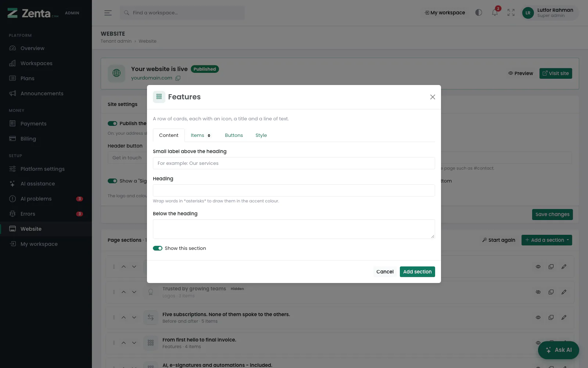The width and height of the screenshot is (588, 368).
Task: Toggle visibility of the first page section
Action: pyautogui.click(x=538, y=267)
